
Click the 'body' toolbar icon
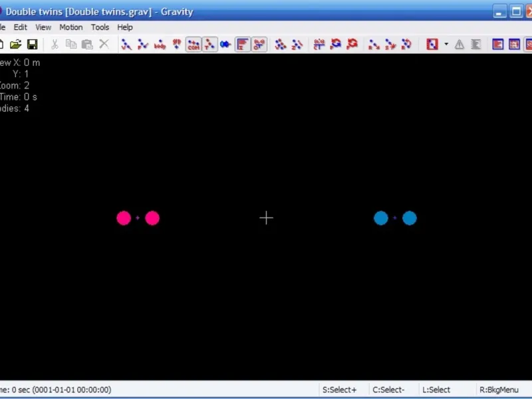160,44
